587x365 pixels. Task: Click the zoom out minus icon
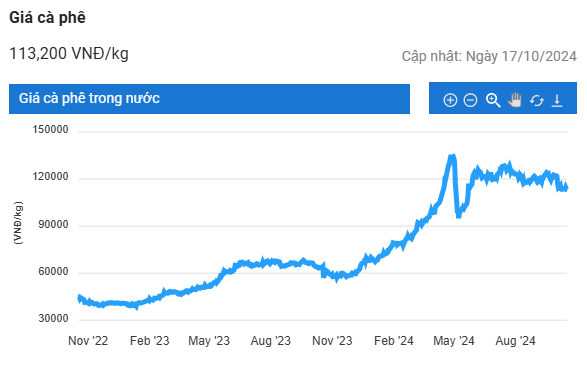coord(470,100)
